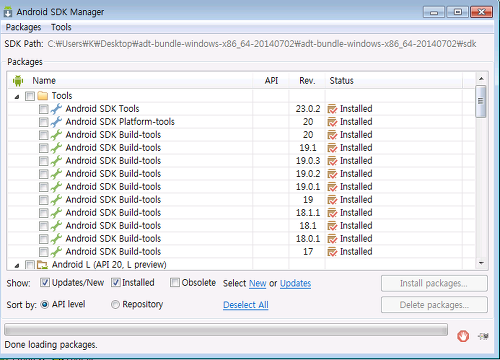The height and width of the screenshot is (360, 500).
Task: Collapse the Tools tree group
Action: click(x=17, y=97)
